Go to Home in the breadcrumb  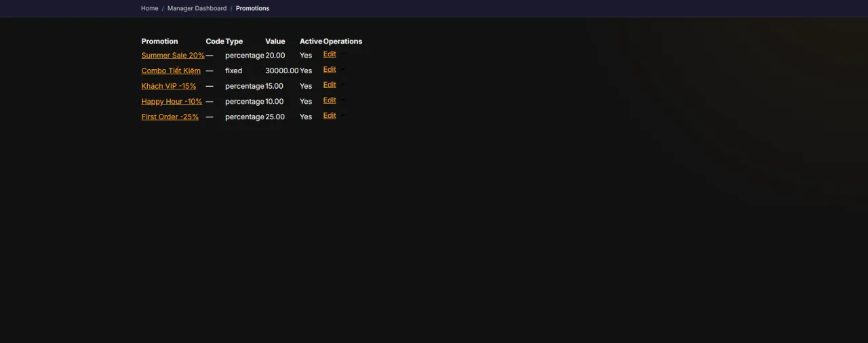(x=149, y=8)
